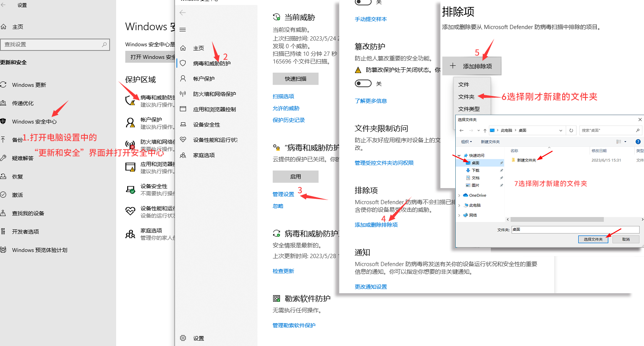The image size is (644, 346).
Task: Expand OneDrive in folder tree
Action: pos(459,195)
